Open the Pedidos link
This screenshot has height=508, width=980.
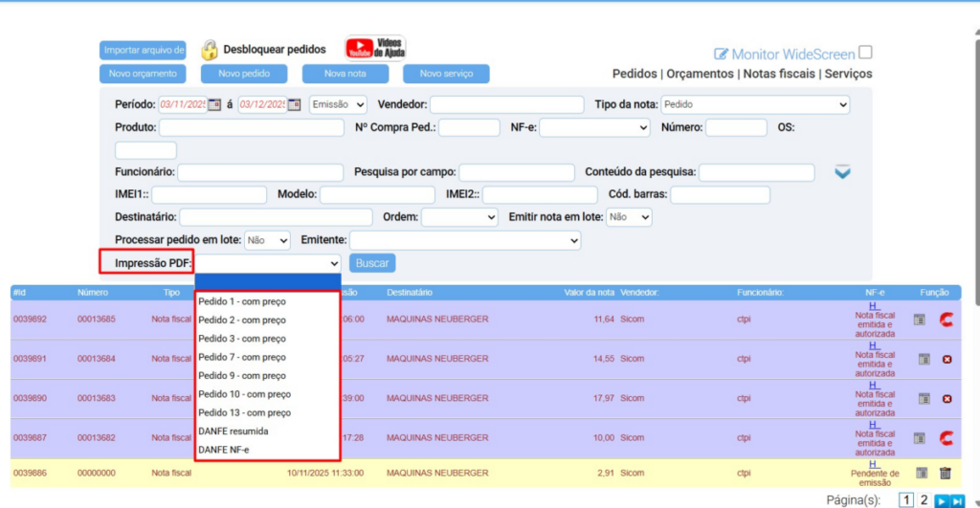point(635,74)
